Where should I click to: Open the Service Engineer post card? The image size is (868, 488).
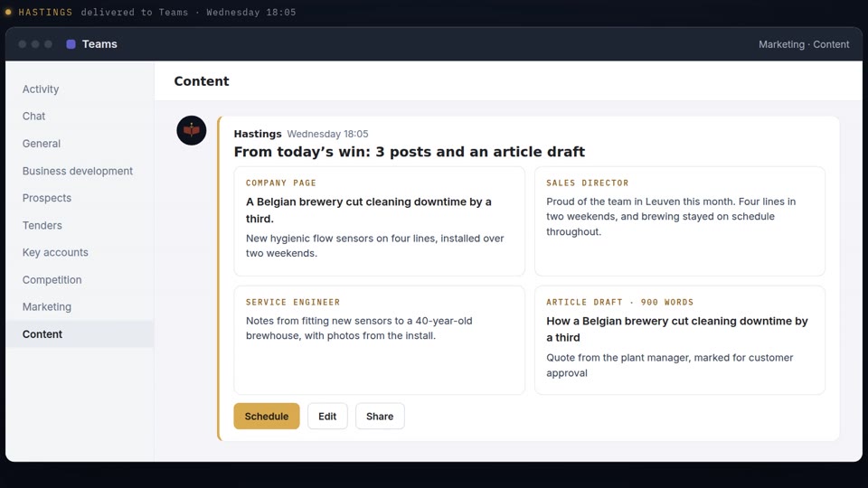point(379,341)
